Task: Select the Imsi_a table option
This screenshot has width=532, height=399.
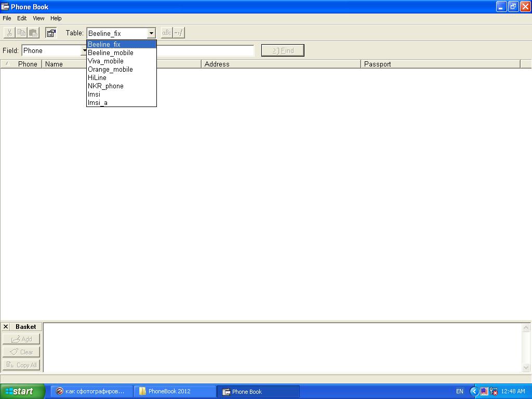Action: click(x=122, y=102)
